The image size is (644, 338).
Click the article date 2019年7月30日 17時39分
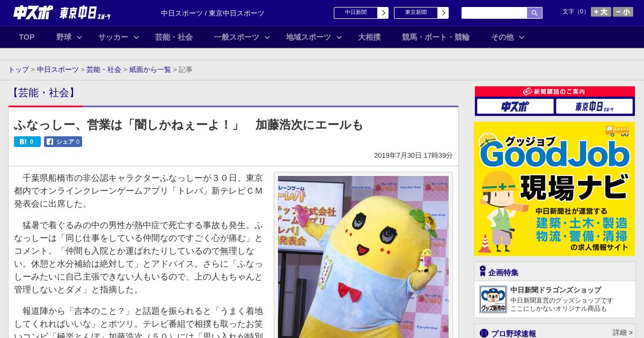coord(413,156)
